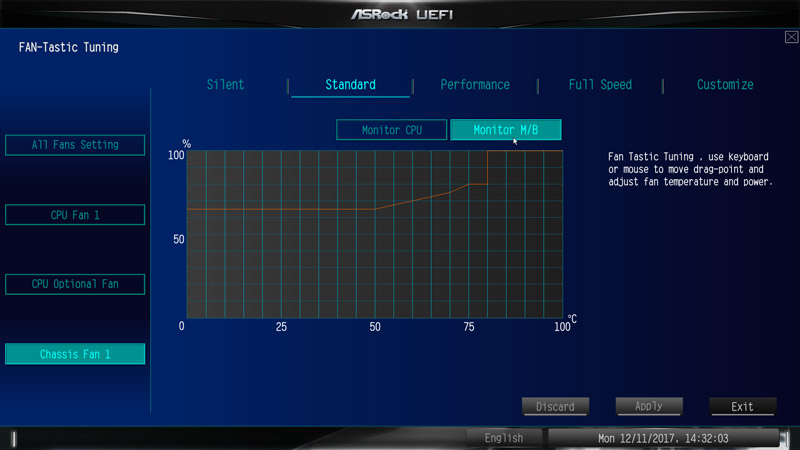
Task: Click the fan curve corner at 100 percent
Action: [x=488, y=151]
